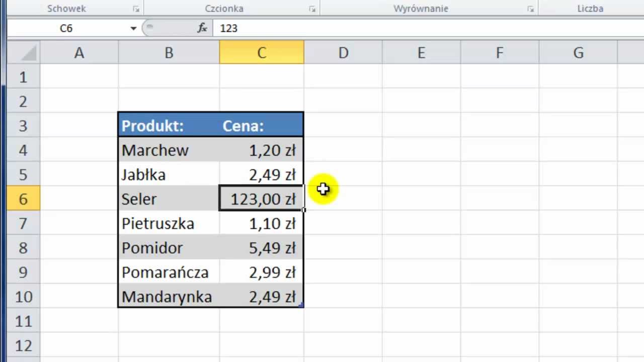Click formula bar containing 123
The width and height of the screenshot is (644, 362).
coord(428,28)
